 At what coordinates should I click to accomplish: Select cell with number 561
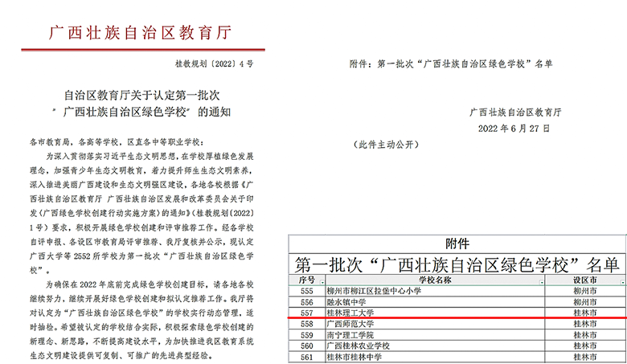click(x=307, y=357)
